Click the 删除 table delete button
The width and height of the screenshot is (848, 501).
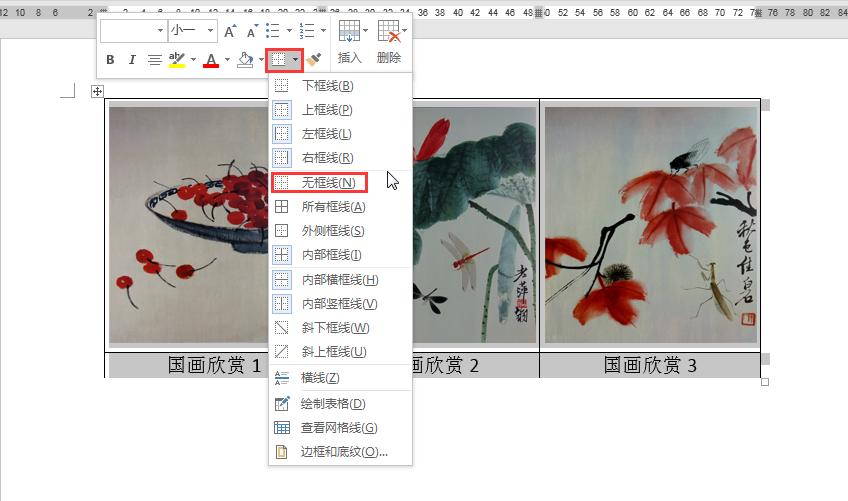point(389,41)
